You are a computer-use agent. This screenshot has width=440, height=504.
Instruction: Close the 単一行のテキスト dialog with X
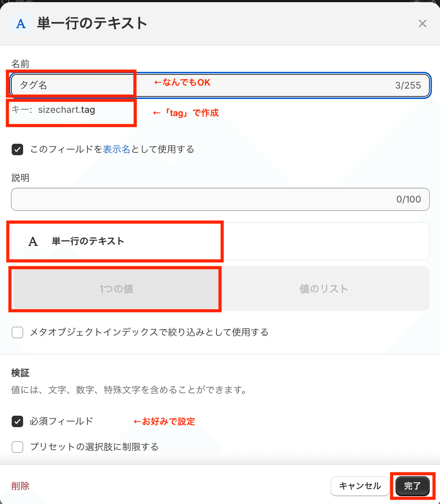pyautogui.click(x=422, y=24)
